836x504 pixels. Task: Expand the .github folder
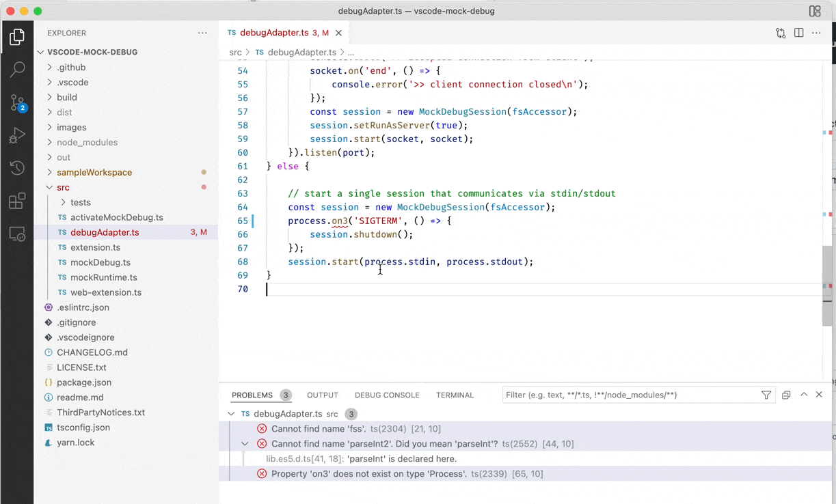pos(49,67)
